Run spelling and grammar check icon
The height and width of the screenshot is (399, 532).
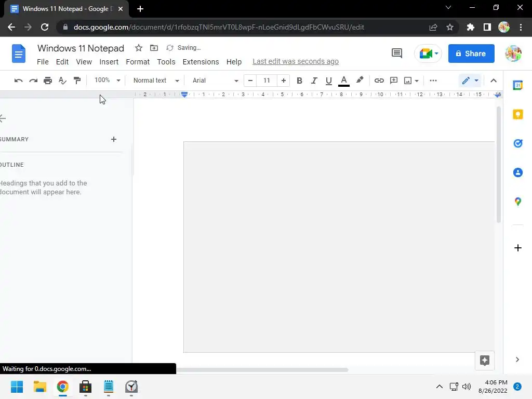pyautogui.click(x=62, y=81)
